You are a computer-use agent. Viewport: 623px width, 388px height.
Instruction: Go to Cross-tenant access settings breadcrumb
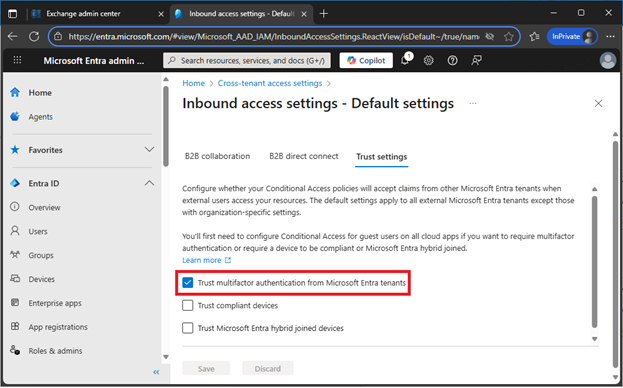point(270,83)
